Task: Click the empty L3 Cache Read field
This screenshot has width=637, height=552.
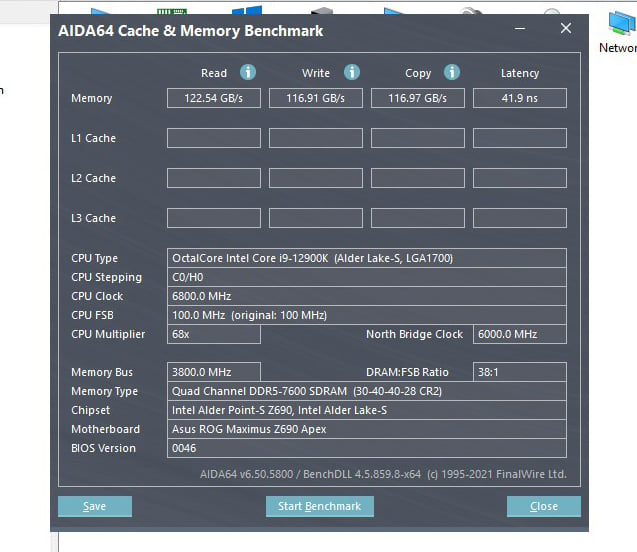Action: click(214, 218)
